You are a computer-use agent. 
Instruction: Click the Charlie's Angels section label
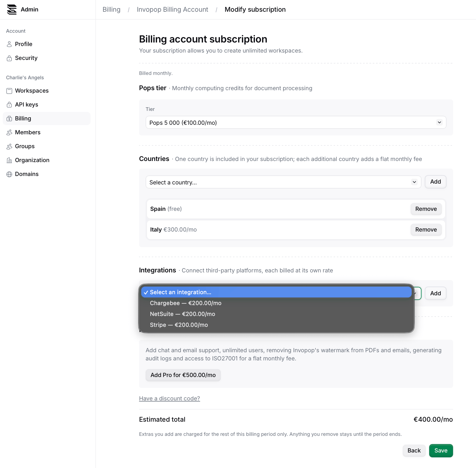point(25,78)
